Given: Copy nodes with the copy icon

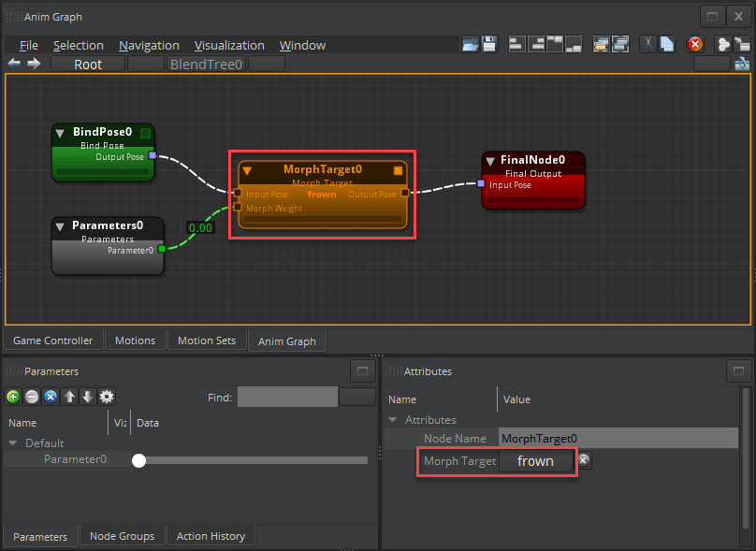Looking at the screenshot, I should pyautogui.click(x=668, y=44).
